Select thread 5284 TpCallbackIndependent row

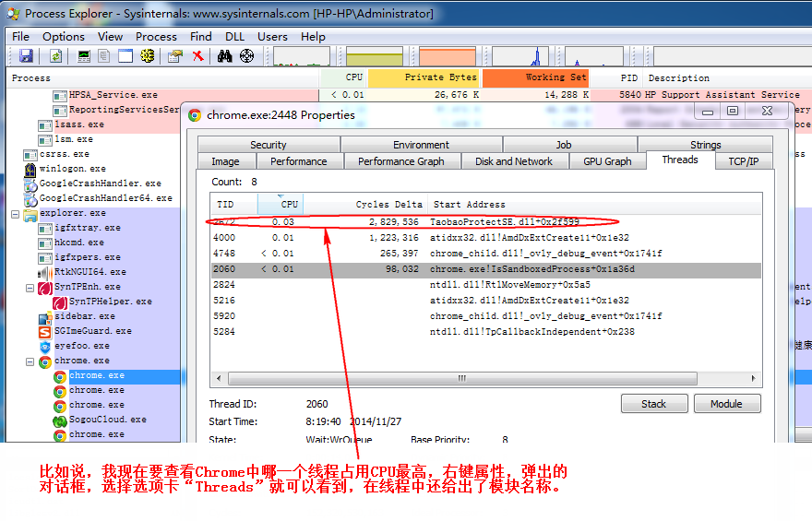point(485,332)
